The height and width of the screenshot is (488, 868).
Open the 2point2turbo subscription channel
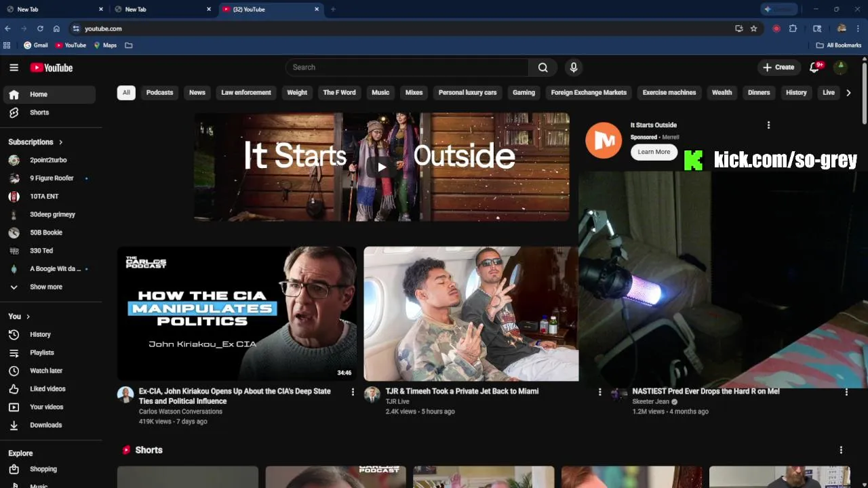click(50, 160)
